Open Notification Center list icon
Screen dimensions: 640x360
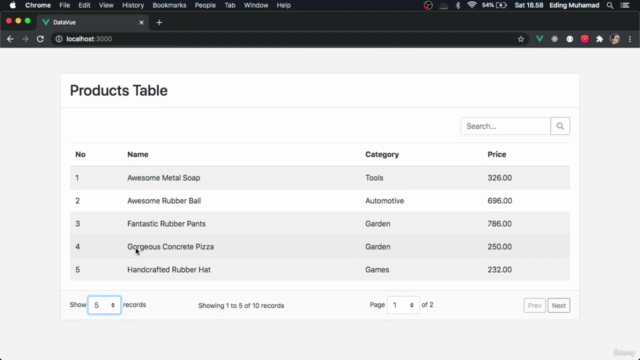coord(625,5)
